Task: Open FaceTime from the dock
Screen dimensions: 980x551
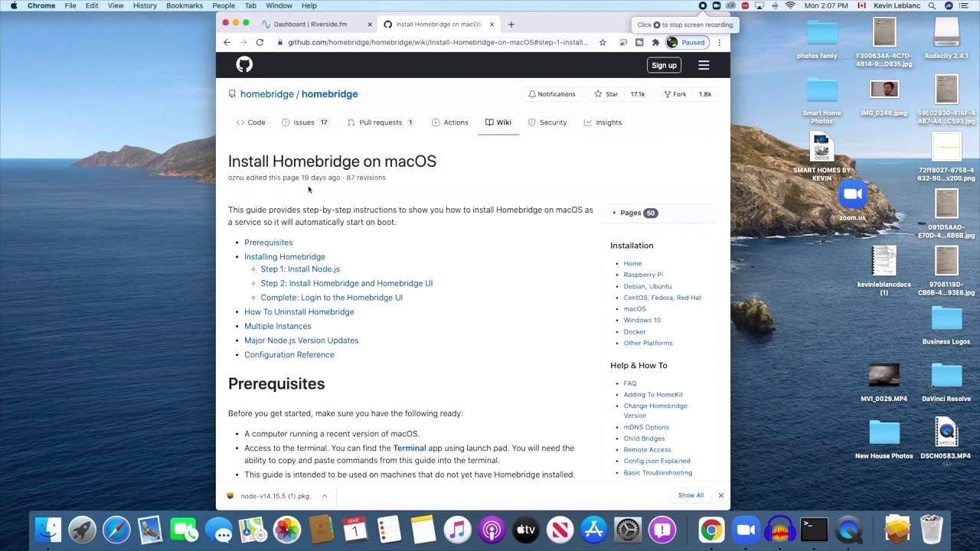Action: pos(185,530)
